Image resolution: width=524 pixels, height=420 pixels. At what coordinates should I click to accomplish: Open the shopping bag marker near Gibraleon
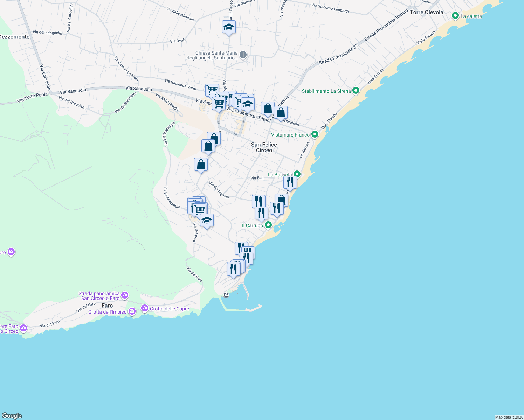click(280, 111)
